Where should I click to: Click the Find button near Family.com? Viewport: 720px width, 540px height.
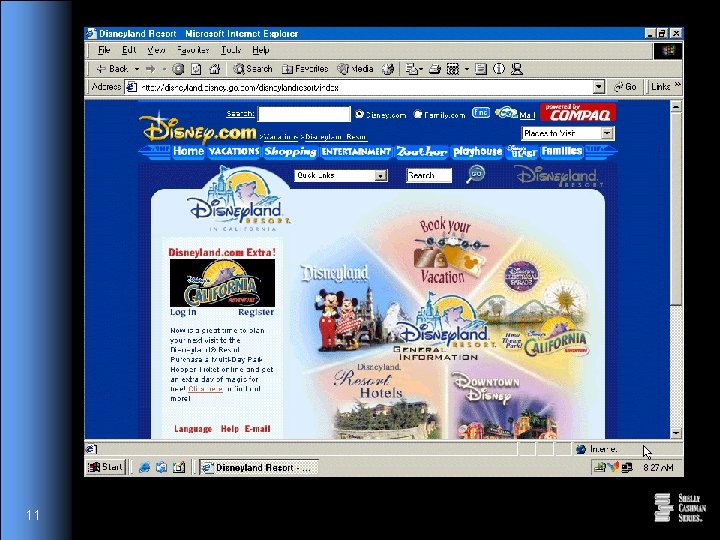[x=481, y=112]
